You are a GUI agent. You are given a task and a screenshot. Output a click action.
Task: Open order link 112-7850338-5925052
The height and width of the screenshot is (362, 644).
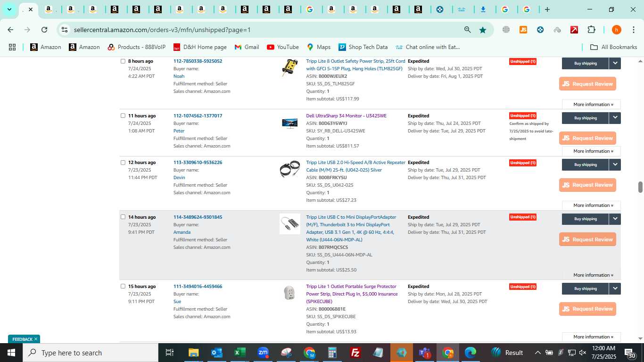click(198, 61)
